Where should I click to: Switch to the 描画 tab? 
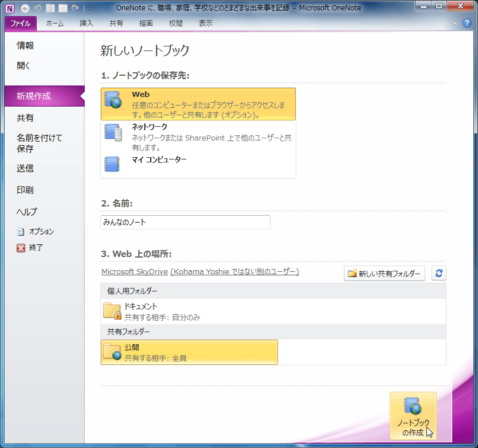[146, 23]
